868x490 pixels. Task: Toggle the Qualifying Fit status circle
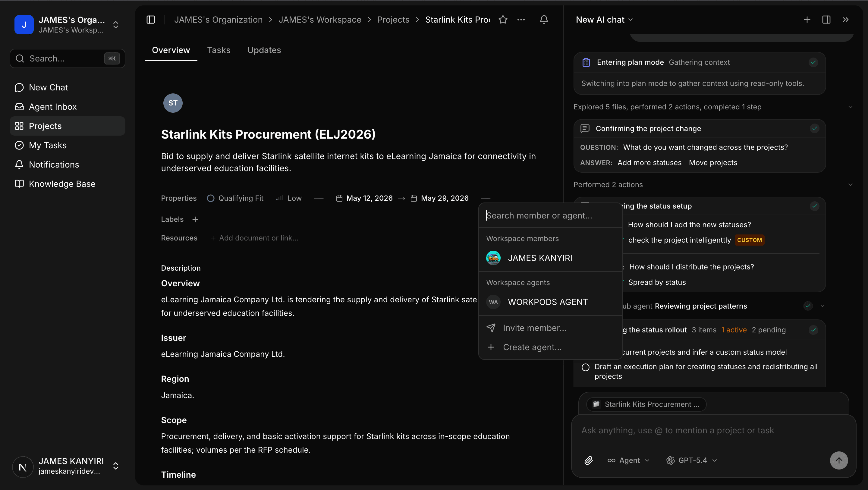click(211, 198)
